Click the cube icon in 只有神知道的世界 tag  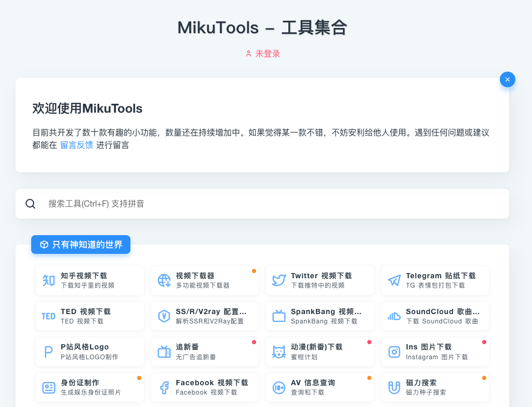coord(44,245)
